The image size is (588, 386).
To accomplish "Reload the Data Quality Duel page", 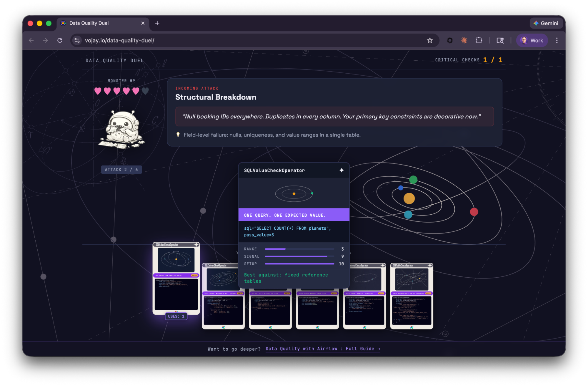I will [x=60, y=40].
